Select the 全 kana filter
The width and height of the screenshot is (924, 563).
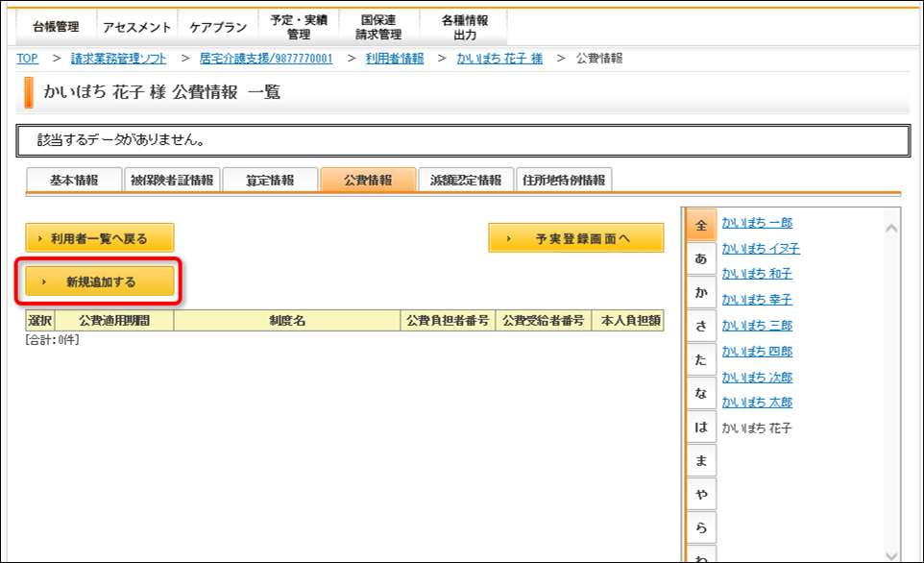(701, 225)
